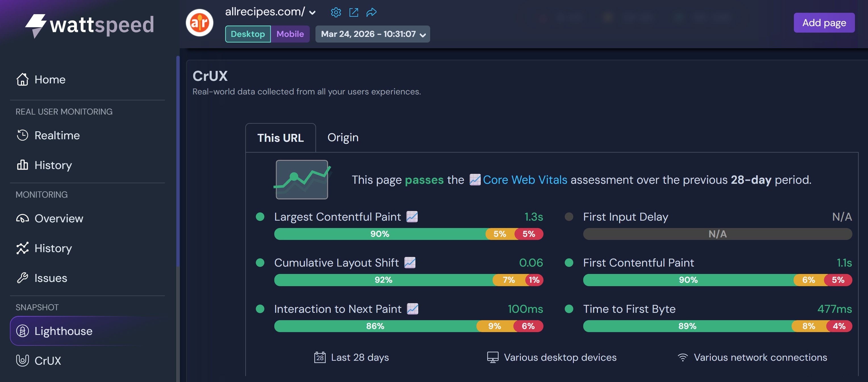The width and height of the screenshot is (868, 382).
Task: Click the desktop monitor icon in footer
Action: 493,357
